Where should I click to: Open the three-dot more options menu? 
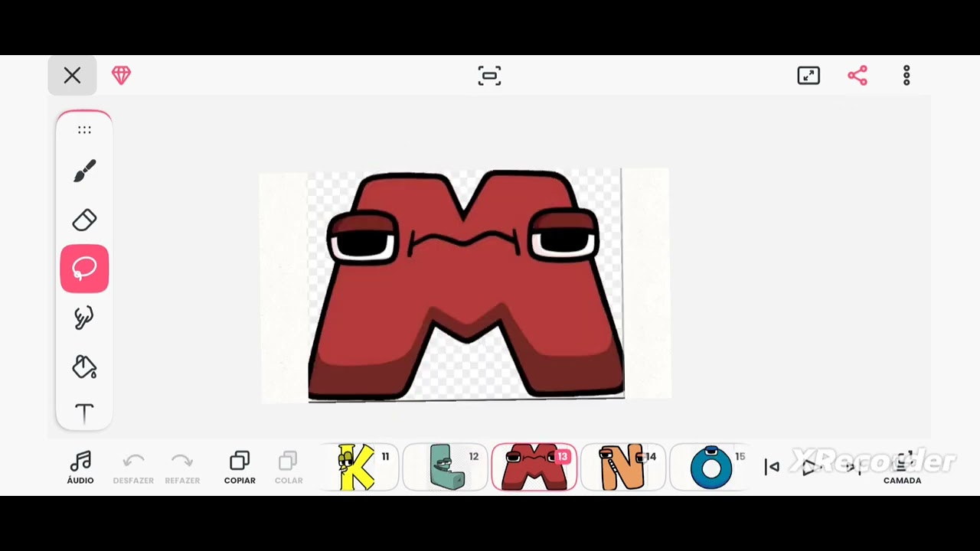click(906, 75)
